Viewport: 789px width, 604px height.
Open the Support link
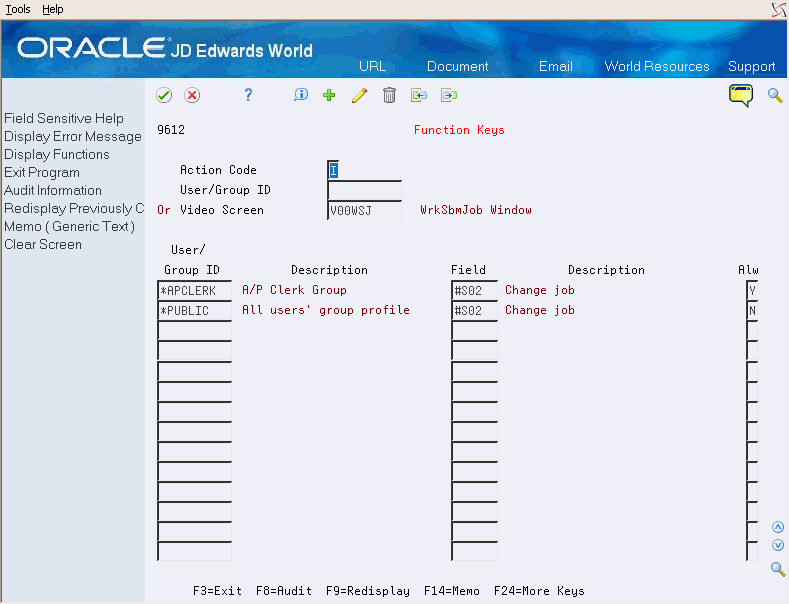751,66
